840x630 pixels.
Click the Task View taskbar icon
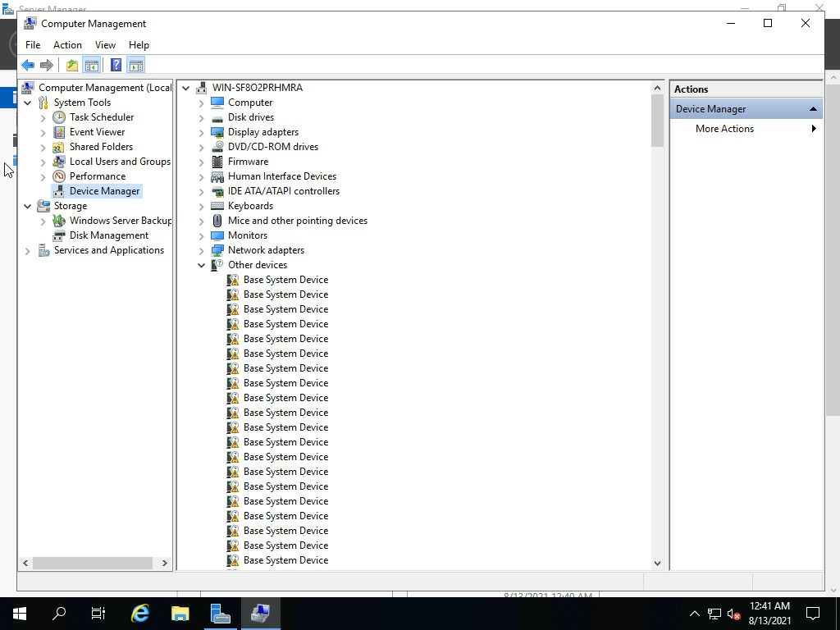[x=98, y=614]
